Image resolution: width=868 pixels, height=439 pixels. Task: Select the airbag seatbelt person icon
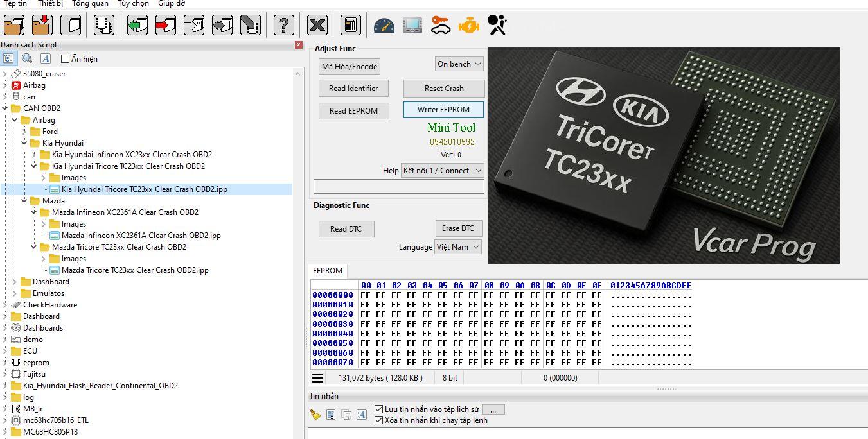click(497, 26)
